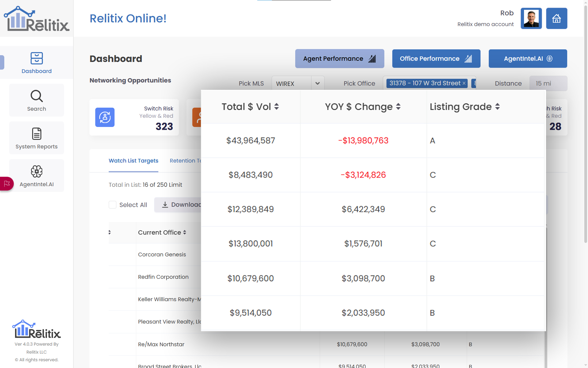The width and height of the screenshot is (588, 368).
Task: Open the Distance dropdown set to 15 mi
Action: coord(548,83)
